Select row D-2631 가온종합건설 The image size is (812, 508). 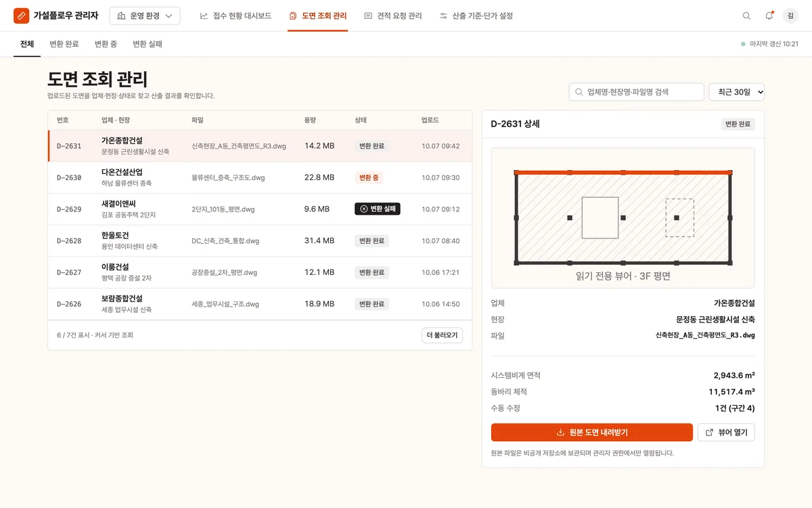click(x=260, y=146)
